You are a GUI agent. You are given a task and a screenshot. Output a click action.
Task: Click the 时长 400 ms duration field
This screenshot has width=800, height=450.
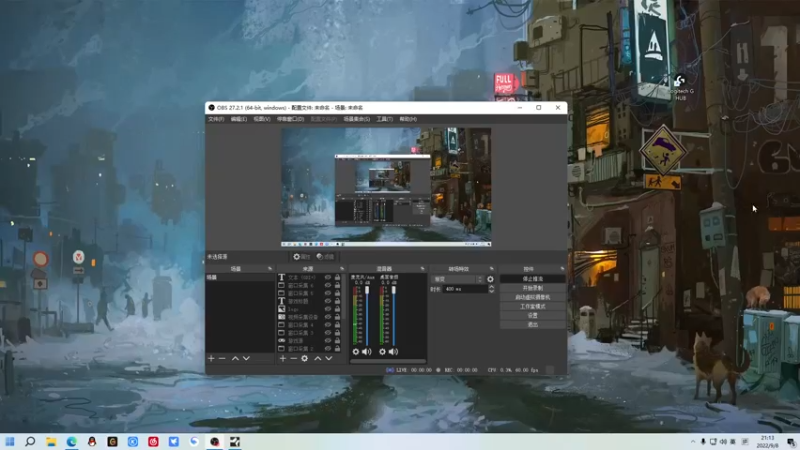pos(465,289)
